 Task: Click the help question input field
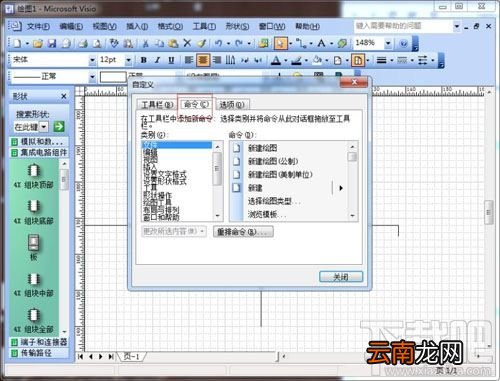click(x=403, y=26)
